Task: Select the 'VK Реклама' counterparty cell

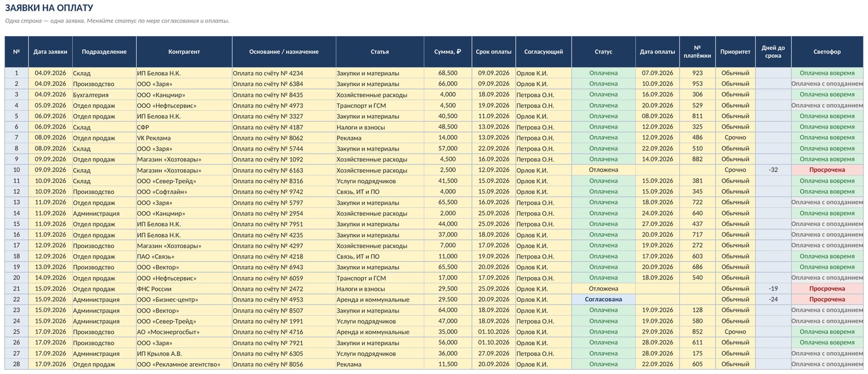Action: click(x=184, y=137)
